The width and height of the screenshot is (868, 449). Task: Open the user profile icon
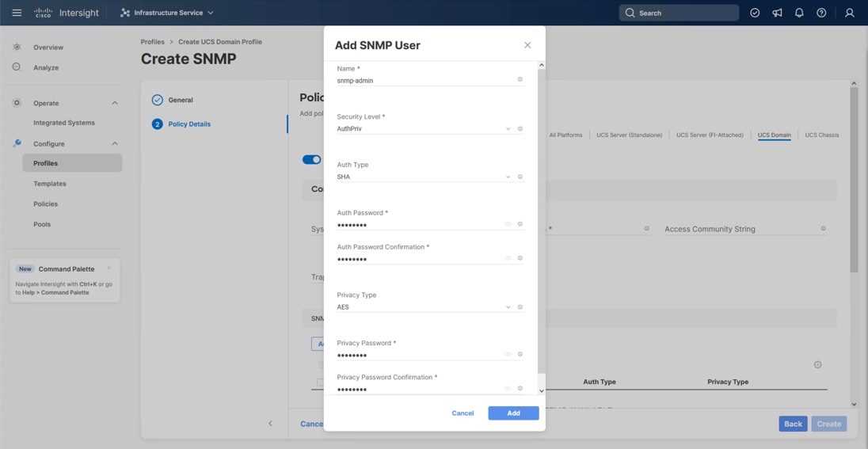849,13
